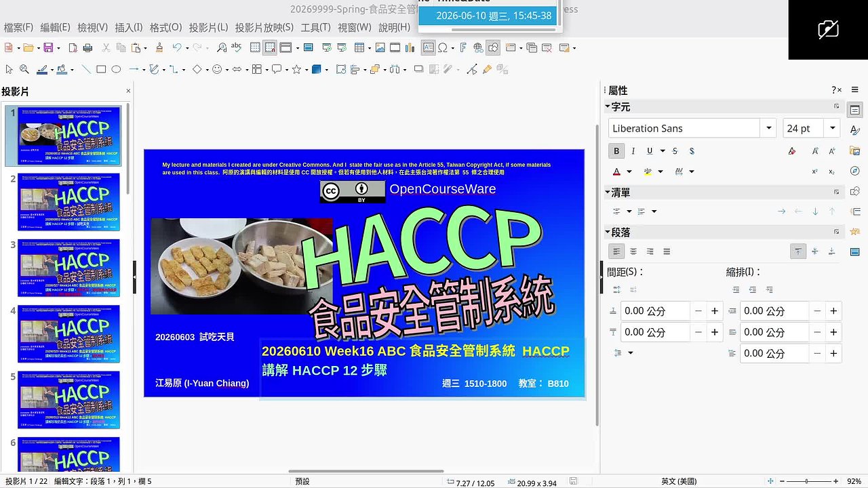Select slide 3 thumbnail in slide panel
Image resolution: width=868 pixels, height=488 pixels.
pos(69,268)
